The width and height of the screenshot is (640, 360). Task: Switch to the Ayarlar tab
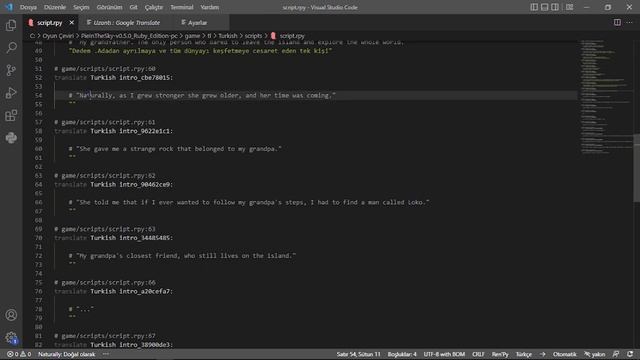(x=198, y=23)
